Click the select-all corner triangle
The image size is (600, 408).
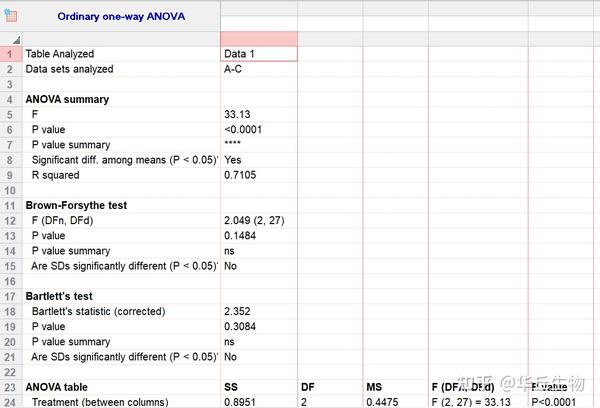16,39
